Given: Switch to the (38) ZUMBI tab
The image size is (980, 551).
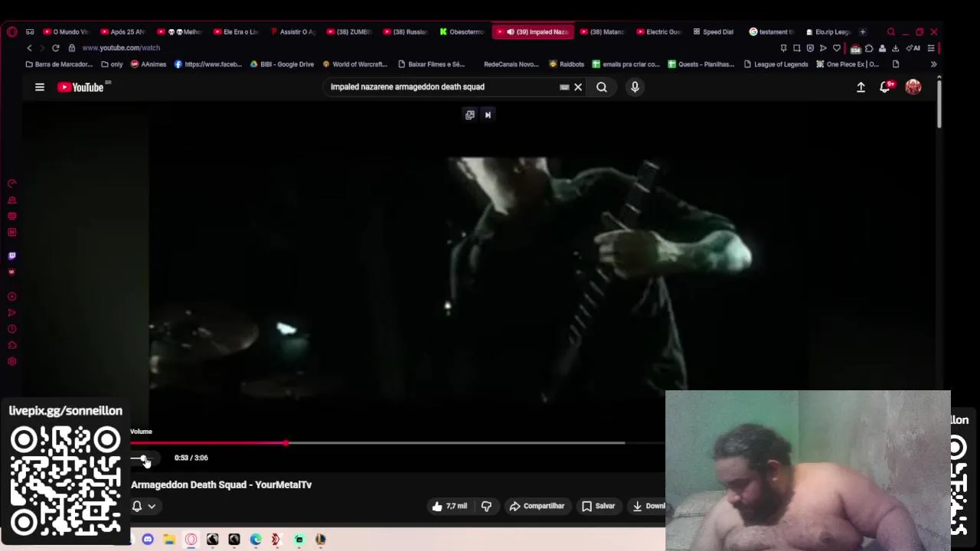Looking at the screenshot, I should (350, 31).
